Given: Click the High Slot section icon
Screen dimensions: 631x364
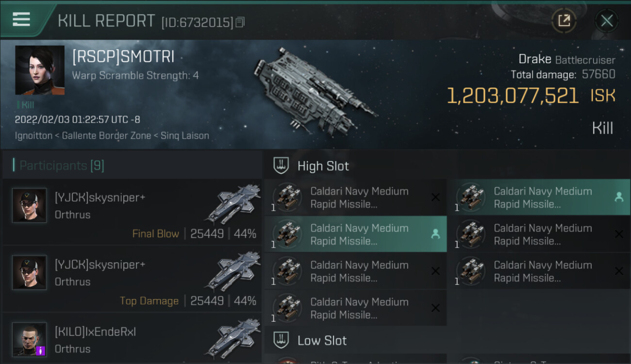Looking at the screenshot, I should [x=281, y=165].
